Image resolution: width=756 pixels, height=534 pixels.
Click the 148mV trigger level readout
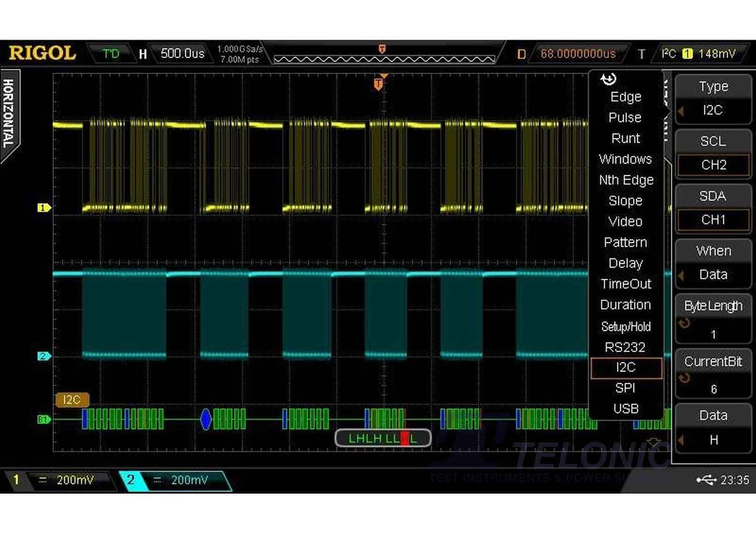coord(717,53)
